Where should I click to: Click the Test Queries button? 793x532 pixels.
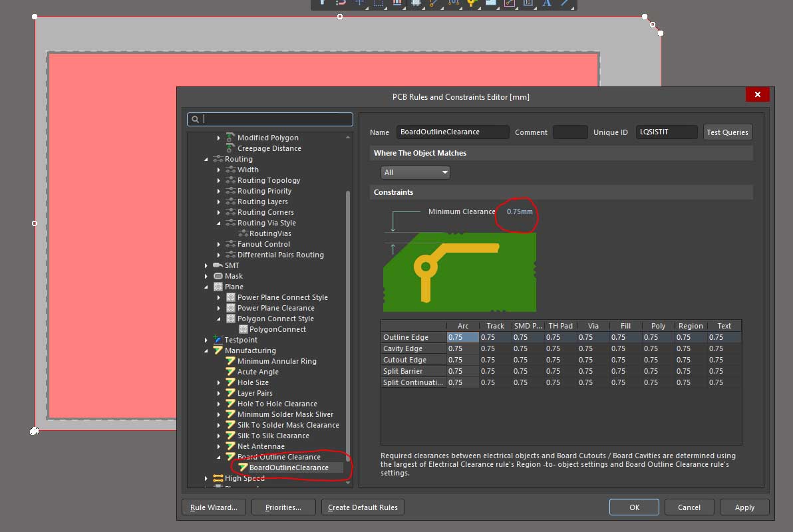(727, 132)
